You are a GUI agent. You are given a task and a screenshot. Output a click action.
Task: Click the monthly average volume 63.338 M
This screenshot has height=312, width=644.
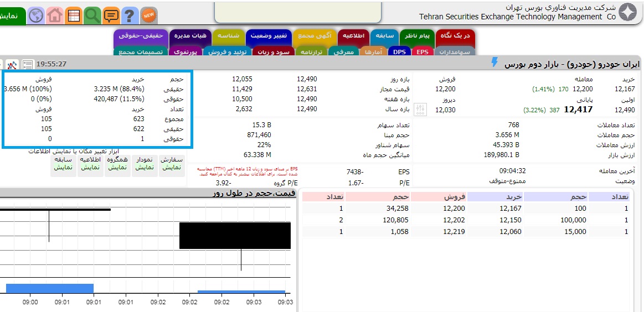[257, 155]
